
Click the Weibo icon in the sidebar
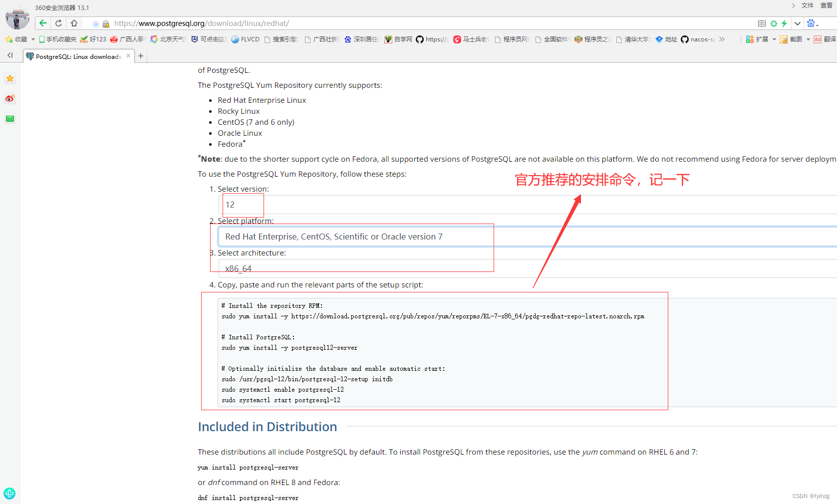point(10,98)
